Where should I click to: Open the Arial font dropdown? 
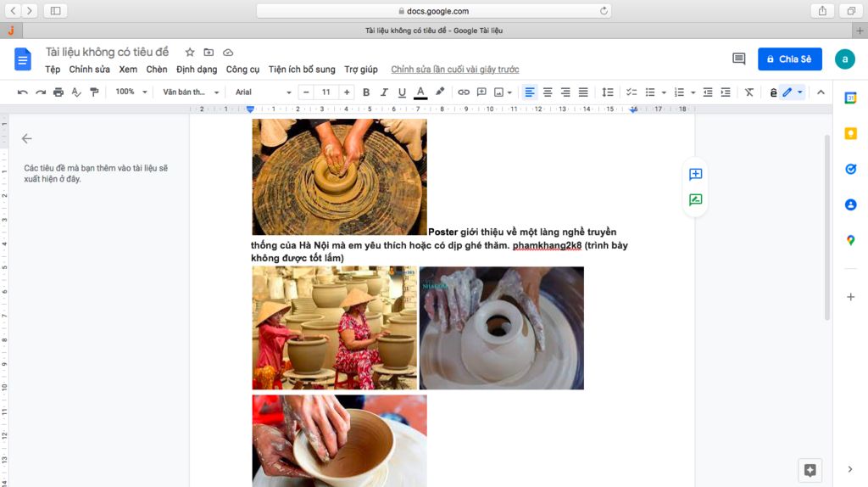pyautogui.click(x=263, y=92)
